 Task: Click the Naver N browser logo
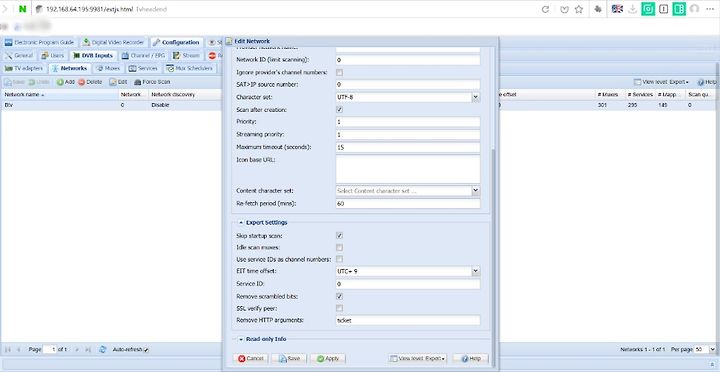[x=22, y=9]
